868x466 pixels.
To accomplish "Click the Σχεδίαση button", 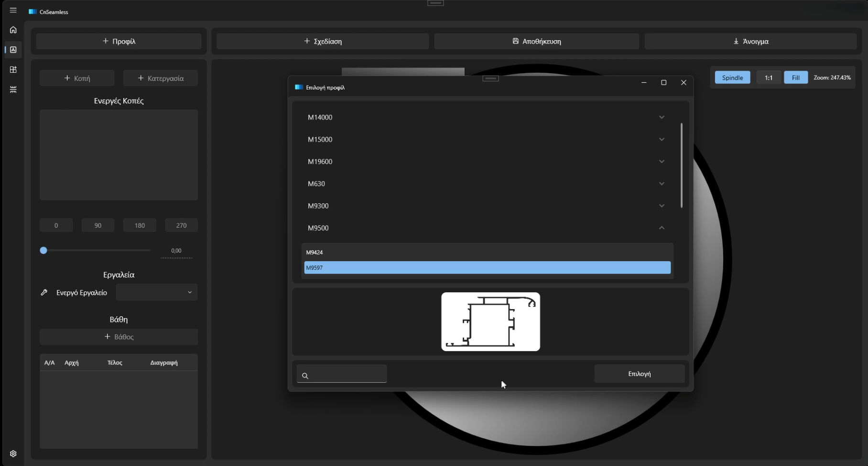I will pos(323,41).
